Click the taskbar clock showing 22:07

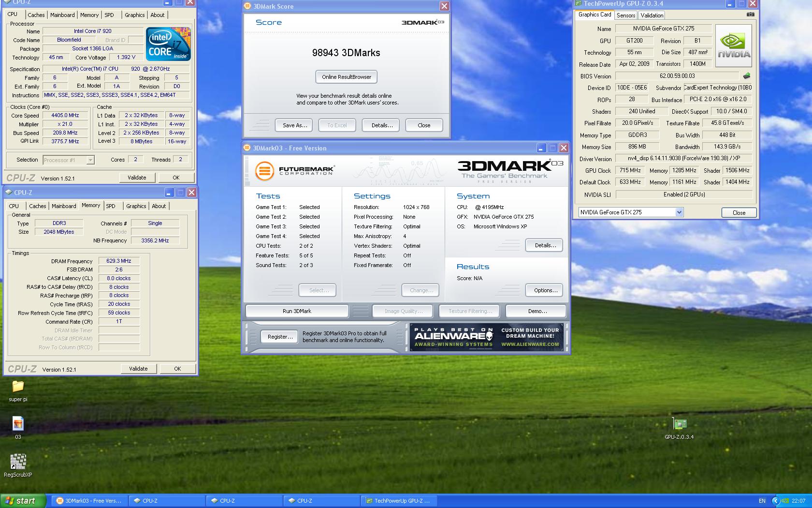(798, 501)
